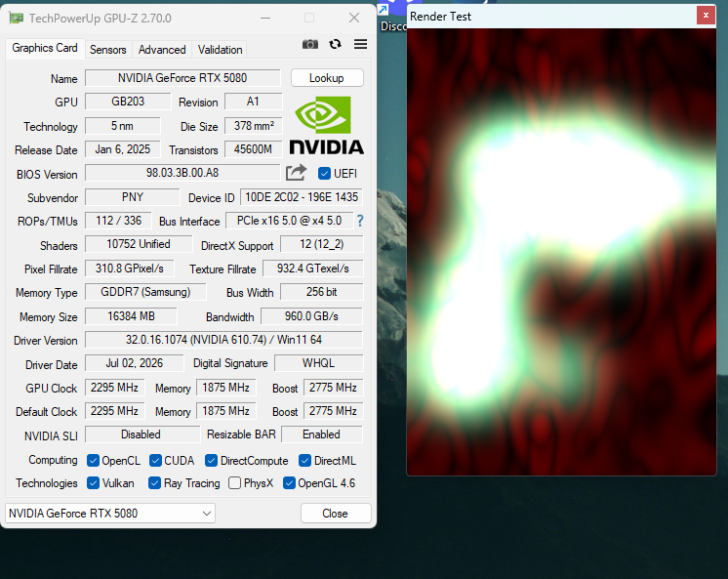Click the Default Clock row Memory value
This screenshot has height=579, width=728.
tap(225, 411)
